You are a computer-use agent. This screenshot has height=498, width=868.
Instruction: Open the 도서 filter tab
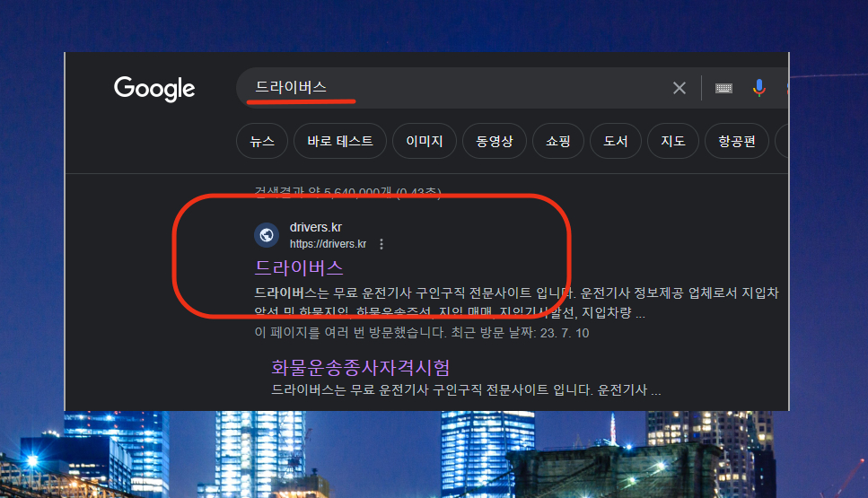(616, 141)
